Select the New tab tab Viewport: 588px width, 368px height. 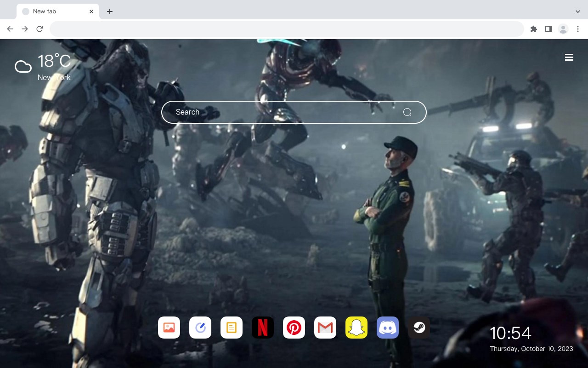58,11
